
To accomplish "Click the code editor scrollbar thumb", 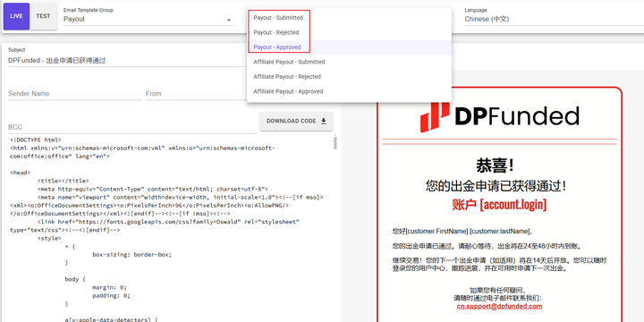I will click(x=335, y=142).
